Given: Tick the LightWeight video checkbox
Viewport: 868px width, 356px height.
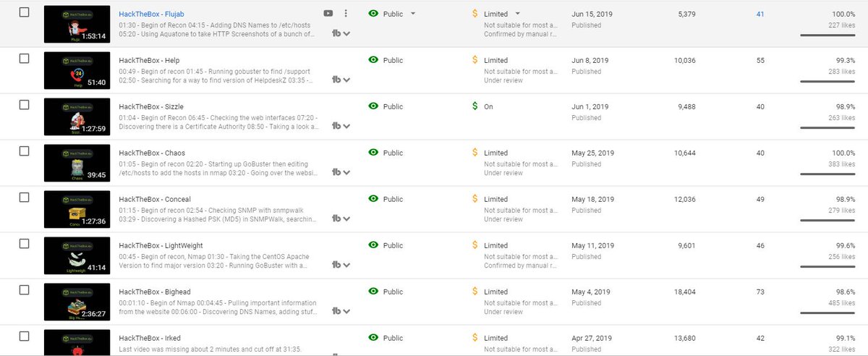Looking at the screenshot, I should tap(24, 245).
